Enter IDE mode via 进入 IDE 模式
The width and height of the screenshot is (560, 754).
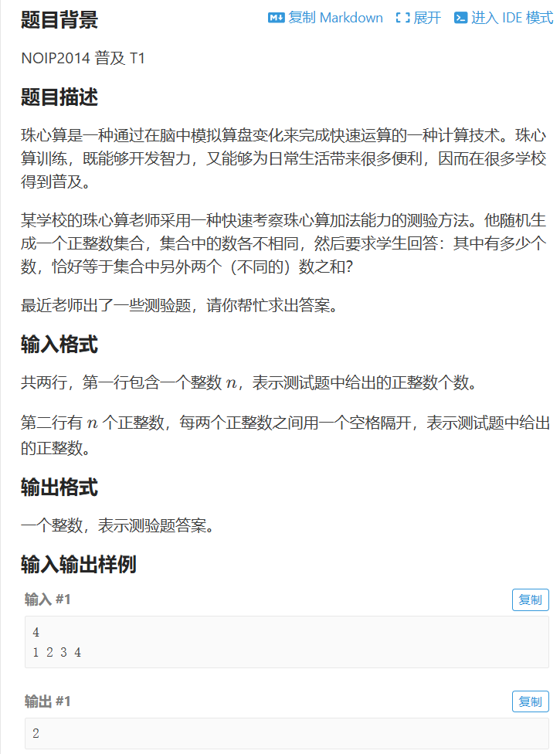(504, 18)
